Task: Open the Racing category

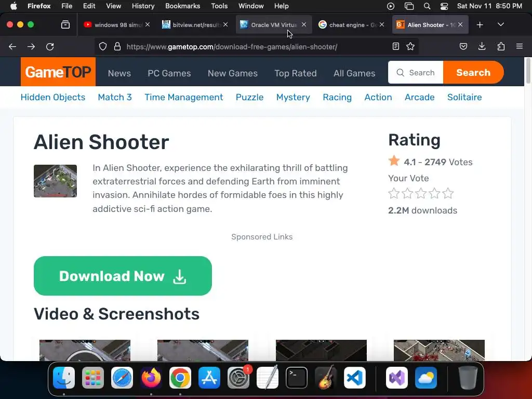Action: (x=337, y=97)
